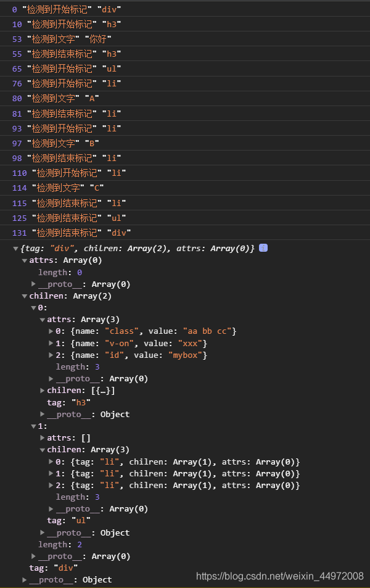Expand li entry 1: in chilren Array(3)
This screenshot has width=370, height=588.
tap(51, 473)
